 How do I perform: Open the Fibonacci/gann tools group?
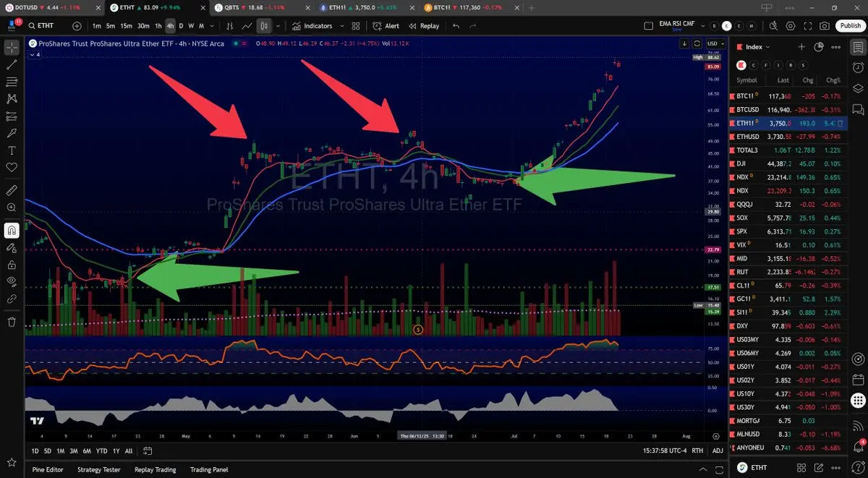point(12,82)
